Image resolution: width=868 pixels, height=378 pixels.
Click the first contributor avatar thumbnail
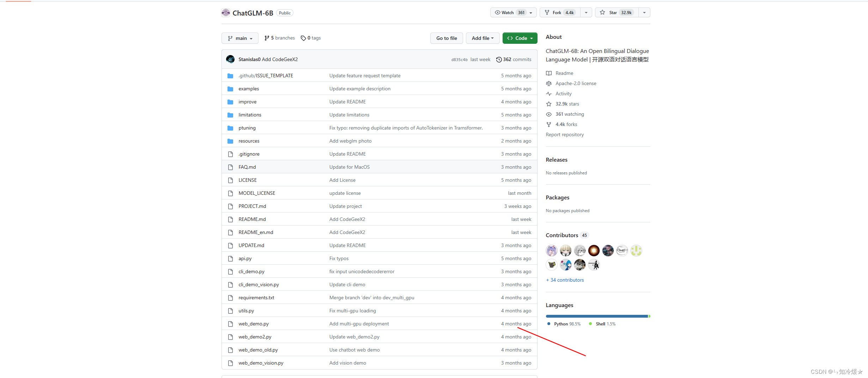pyautogui.click(x=552, y=251)
